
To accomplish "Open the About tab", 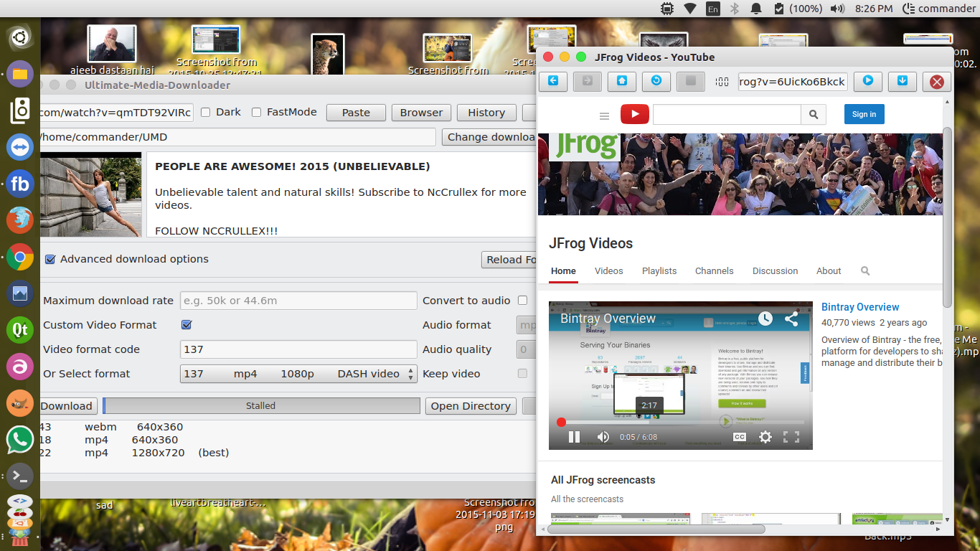I will click(829, 271).
